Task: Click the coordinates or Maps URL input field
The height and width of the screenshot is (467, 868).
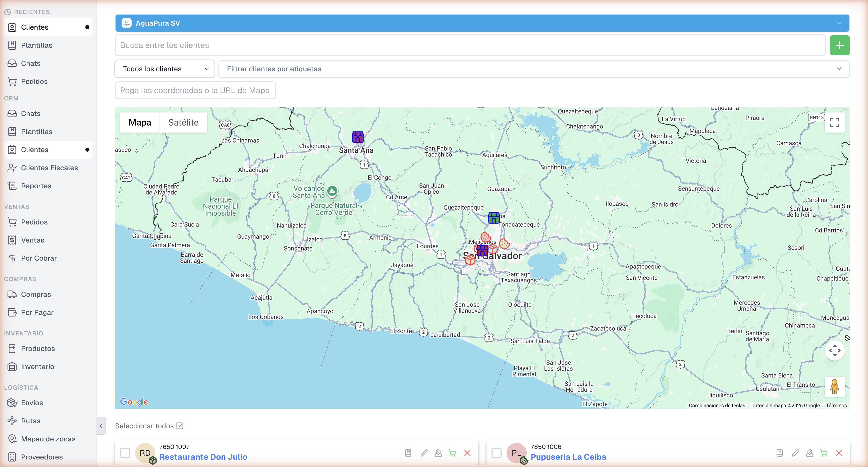Action: [195, 90]
